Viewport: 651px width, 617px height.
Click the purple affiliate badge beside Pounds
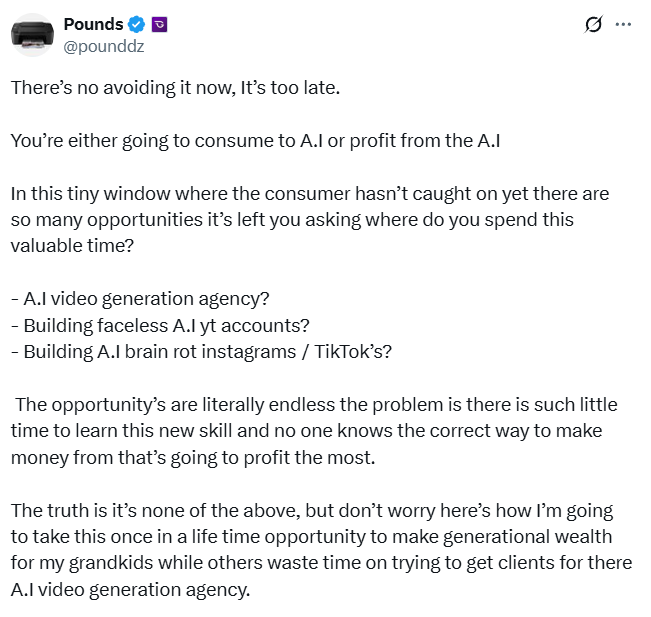click(159, 25)
